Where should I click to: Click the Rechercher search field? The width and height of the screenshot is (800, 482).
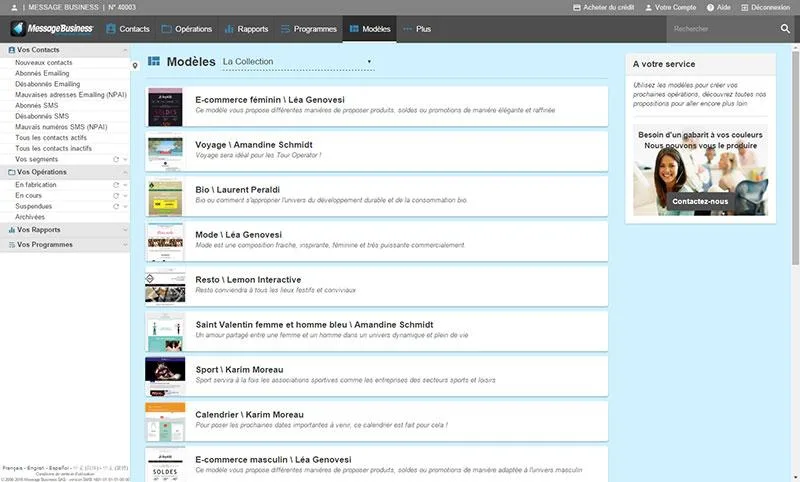[723, 29]
